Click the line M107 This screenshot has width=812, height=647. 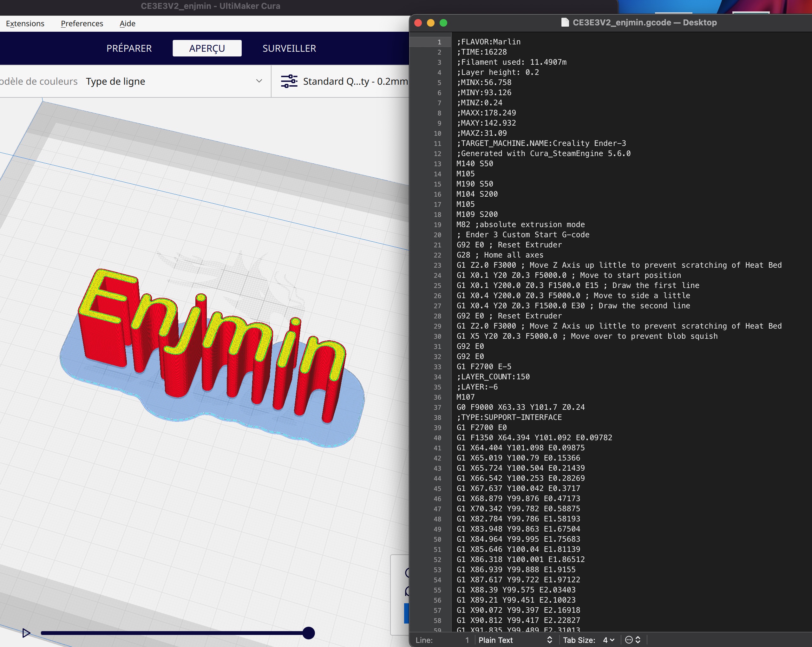click(x=466, y=397)
